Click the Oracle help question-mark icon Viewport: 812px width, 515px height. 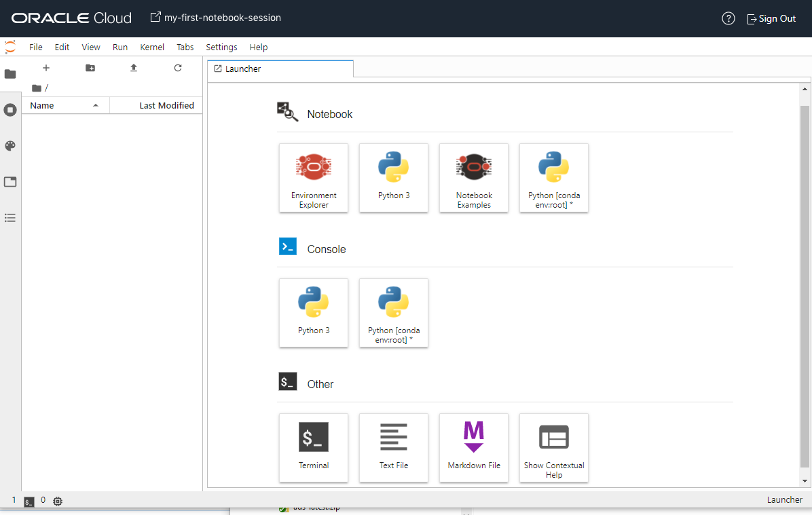pos(728,18)
